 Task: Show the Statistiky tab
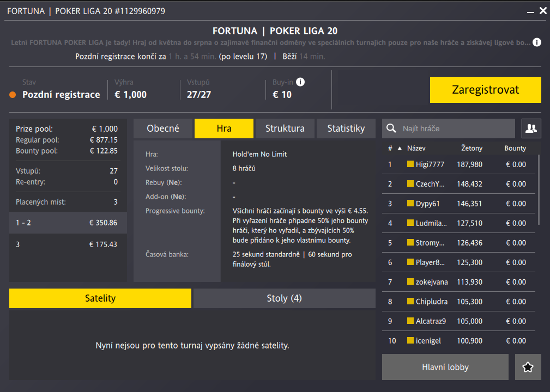tap(346, 128)
